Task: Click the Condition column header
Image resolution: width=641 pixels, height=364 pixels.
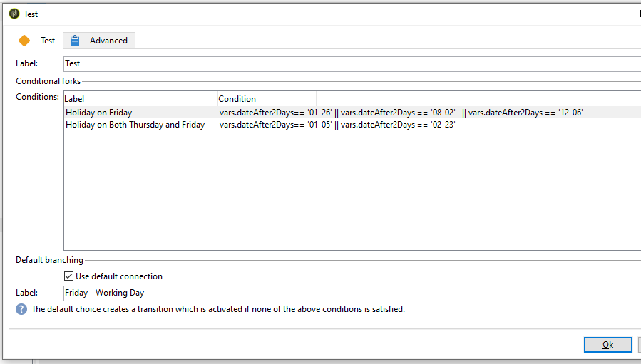Action: [266, 99]
